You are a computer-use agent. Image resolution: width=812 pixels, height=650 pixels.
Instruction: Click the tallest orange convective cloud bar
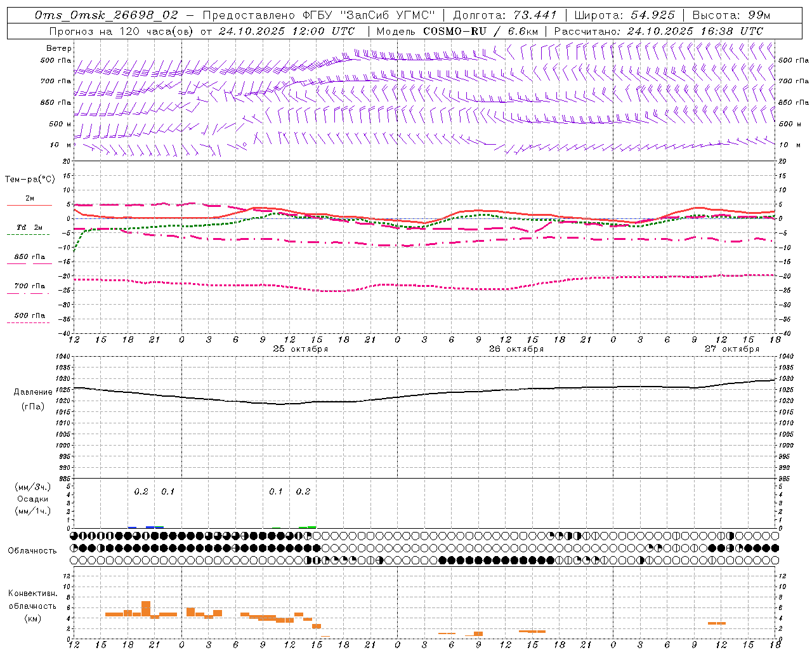tap(146, 609)
